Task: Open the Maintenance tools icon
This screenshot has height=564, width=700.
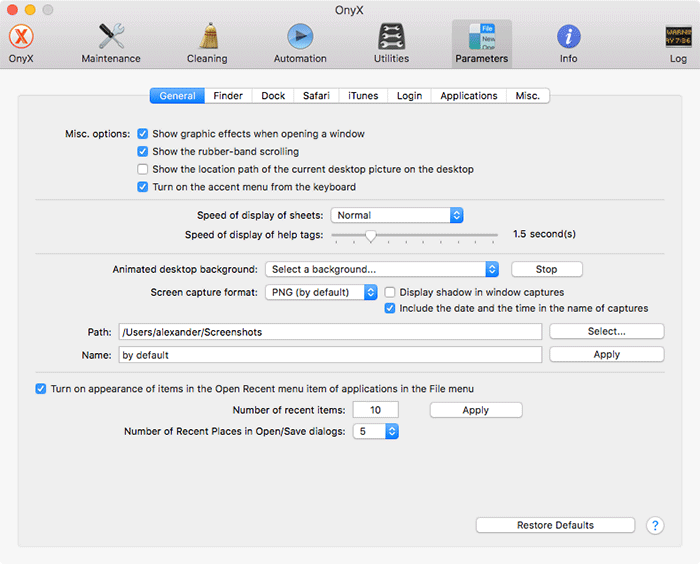Action: coord(111,38)
